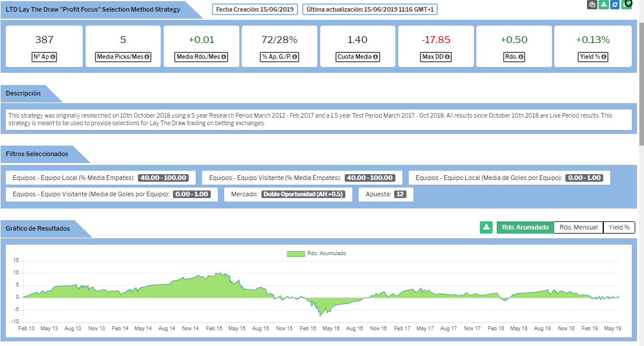Click the +0.50 Rdo. value

(514, 40)
